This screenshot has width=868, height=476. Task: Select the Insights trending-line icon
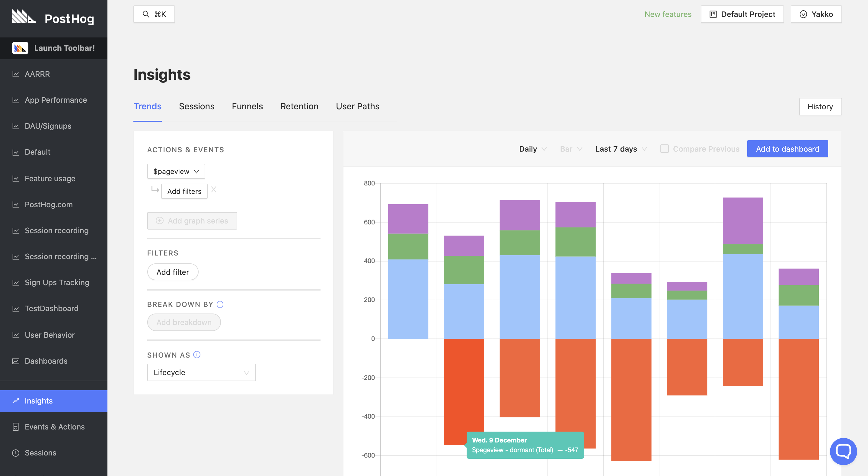tap(15, 400)
